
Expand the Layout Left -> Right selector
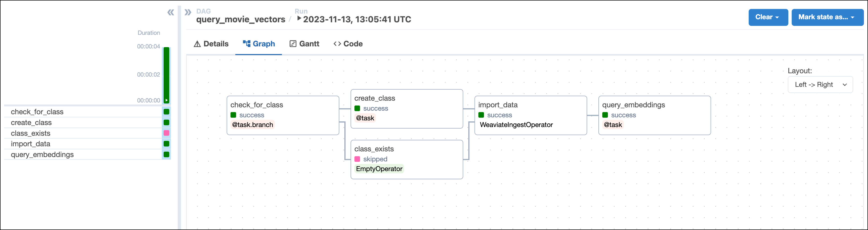(x=820, y=85)
